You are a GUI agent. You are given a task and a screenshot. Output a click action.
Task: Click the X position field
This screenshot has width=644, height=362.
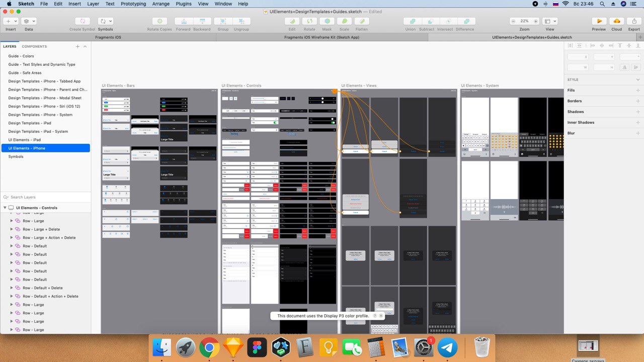click(578, 57)
